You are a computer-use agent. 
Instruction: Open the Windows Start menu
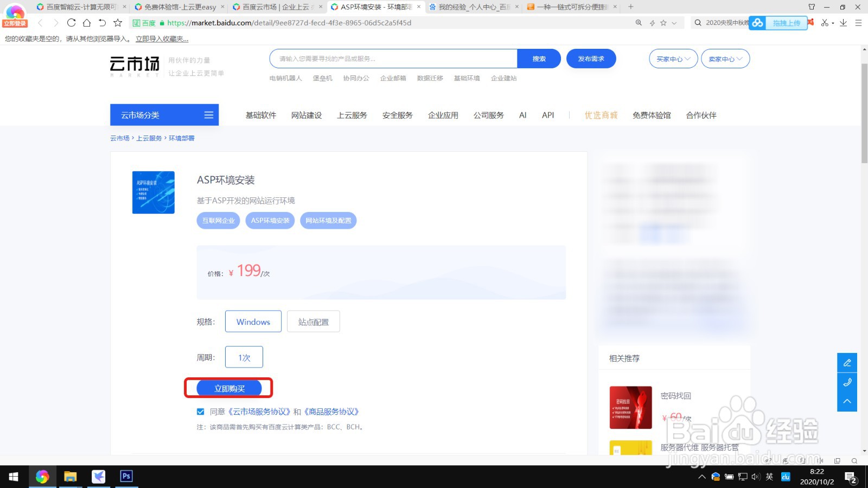(14, 477)
